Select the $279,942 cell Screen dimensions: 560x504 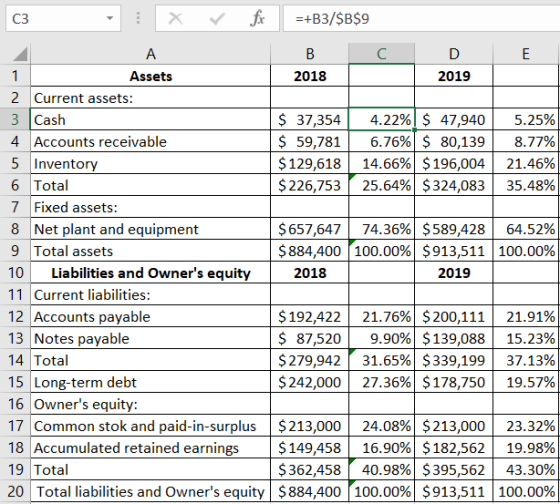[x=310, y=360]
